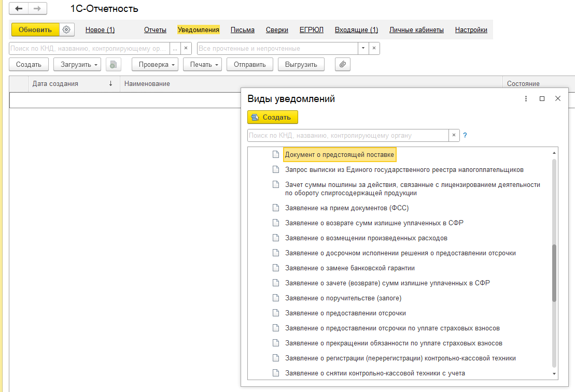Clear the search field in the Виды уведомлений dialog
The height and width of the screenshot is (392, 575).
coord(454,136)
